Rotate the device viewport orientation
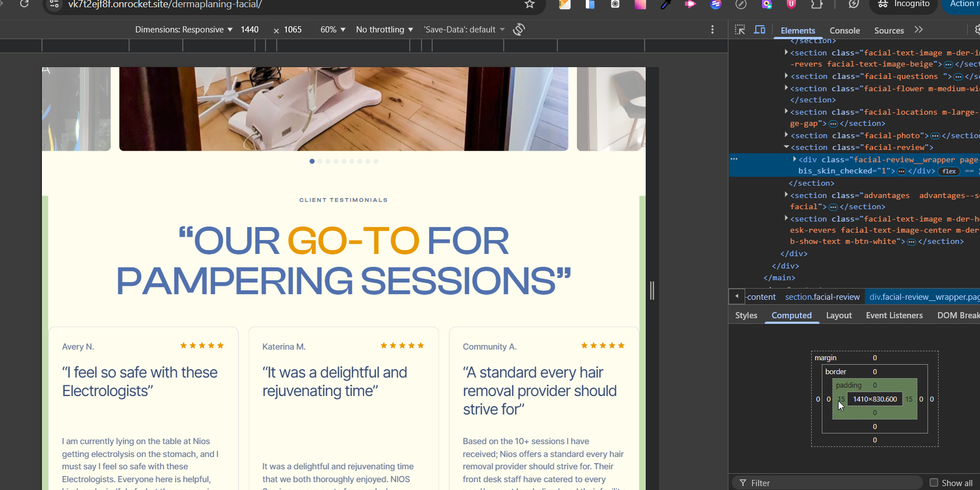 (x=519, y=30)
